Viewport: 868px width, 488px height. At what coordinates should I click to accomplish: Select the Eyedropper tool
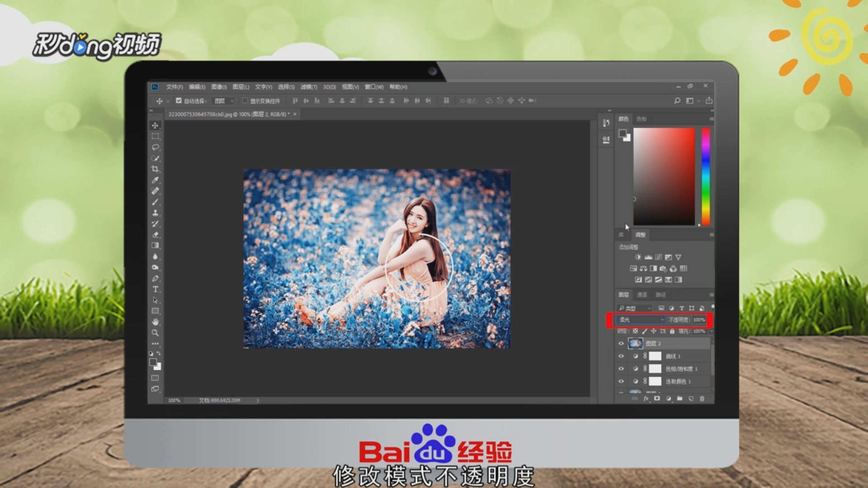(155, 180)
